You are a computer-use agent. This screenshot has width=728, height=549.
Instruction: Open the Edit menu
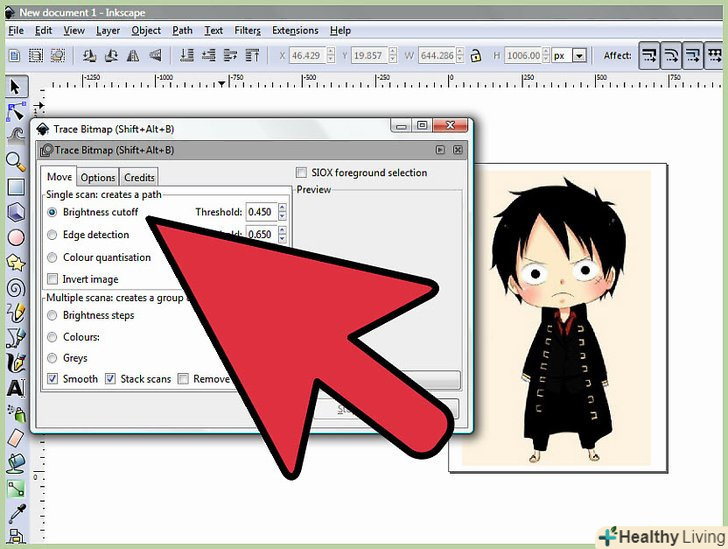tap(43, 31)
